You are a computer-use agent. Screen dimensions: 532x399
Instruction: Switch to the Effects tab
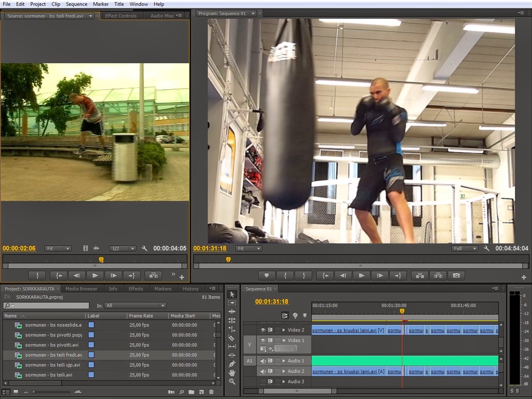click(x=136, y=289)
